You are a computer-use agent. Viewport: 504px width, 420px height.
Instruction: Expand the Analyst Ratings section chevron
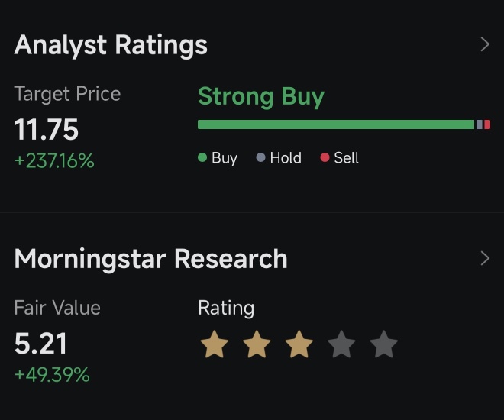tap(484, 44)
